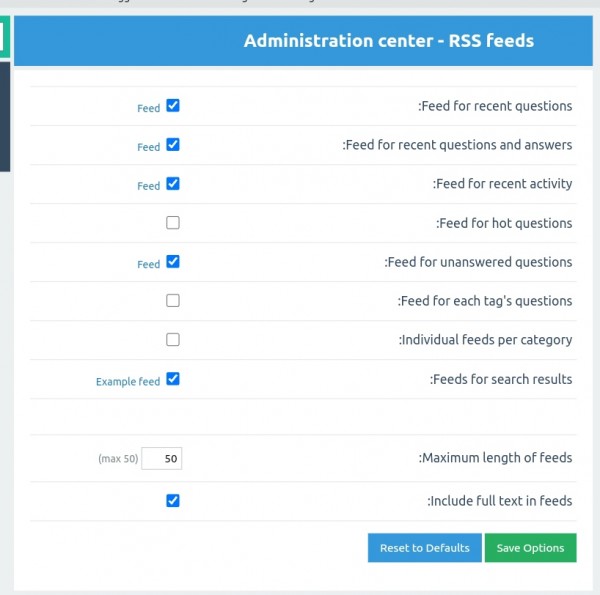Open the Feed link for unanswered questions
Viewport: 600px width, 595px height.
[x=148, y=264]
